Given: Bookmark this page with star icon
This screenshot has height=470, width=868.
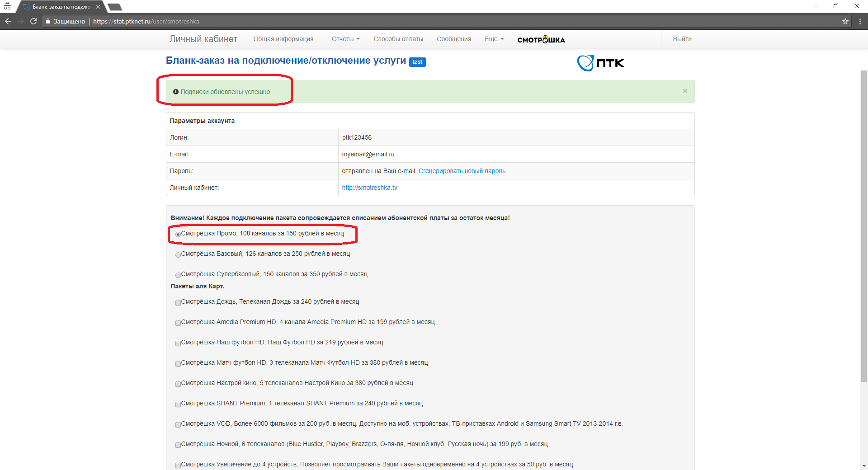Looking at the screenshot, I should coord(845,21).
